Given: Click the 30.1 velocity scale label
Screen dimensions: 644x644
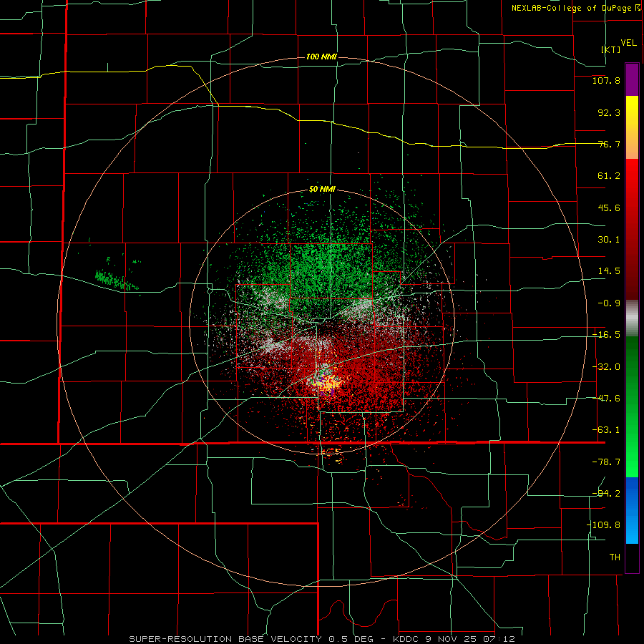Looking at the screenshot, I should tap(609, 240).
